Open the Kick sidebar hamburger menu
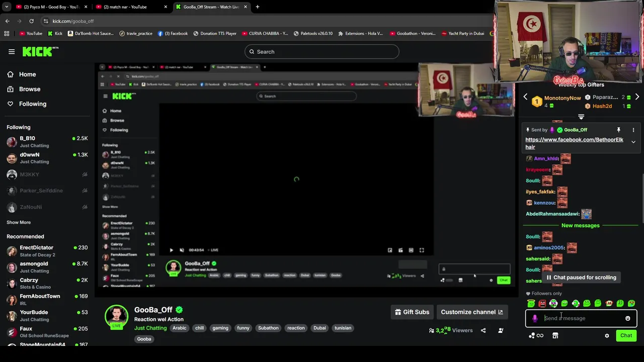This screenshot has height=362, width=644. (x=12, y=51)
